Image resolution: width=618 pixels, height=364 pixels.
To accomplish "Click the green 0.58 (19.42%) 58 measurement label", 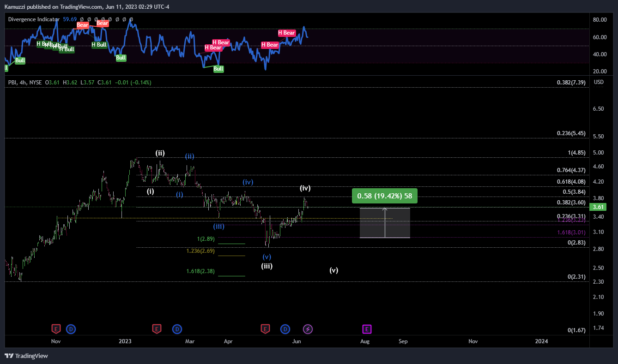I will [x=384, y=196].
